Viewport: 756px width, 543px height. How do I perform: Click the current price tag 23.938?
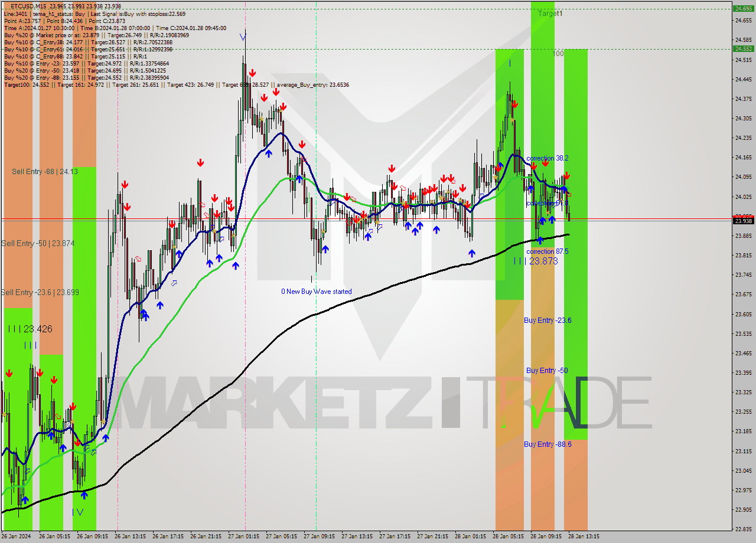(x=742, y=221)
